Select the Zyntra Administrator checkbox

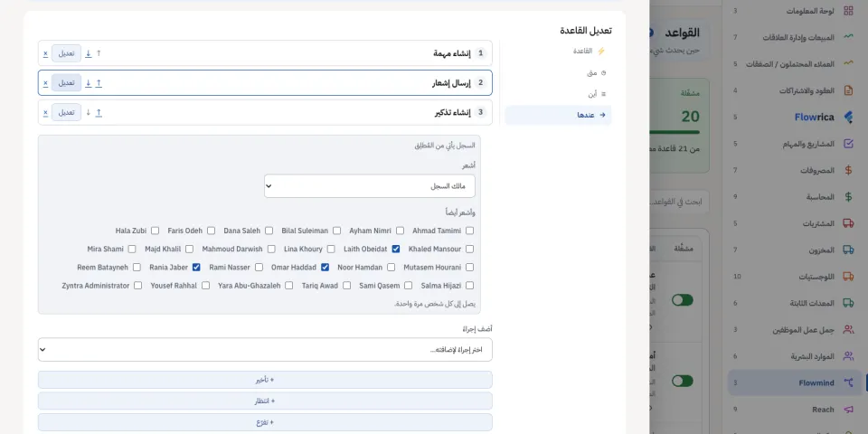(x=137, y=286)
